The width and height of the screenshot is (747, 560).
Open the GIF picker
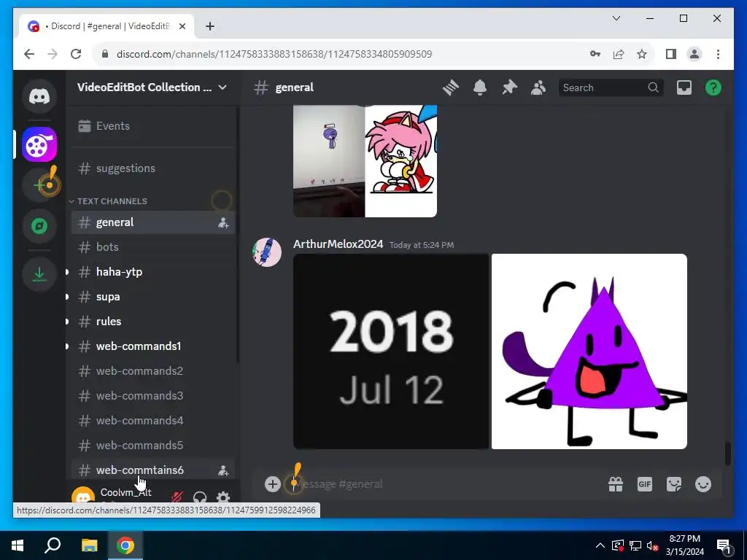pos(645,484)
